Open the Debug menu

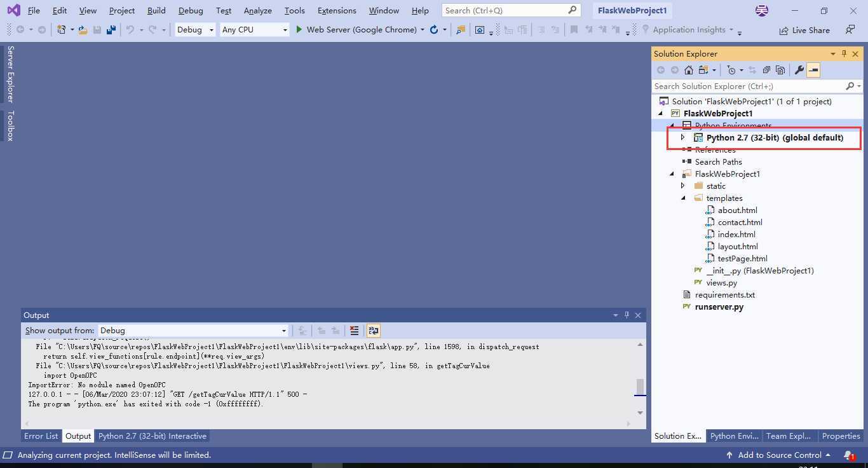point(191,10)
